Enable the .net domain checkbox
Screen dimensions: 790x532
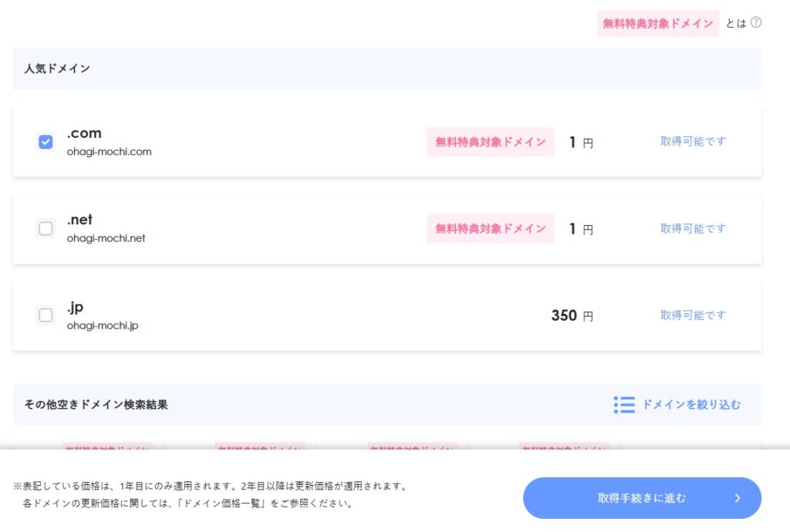pos(46,228)
